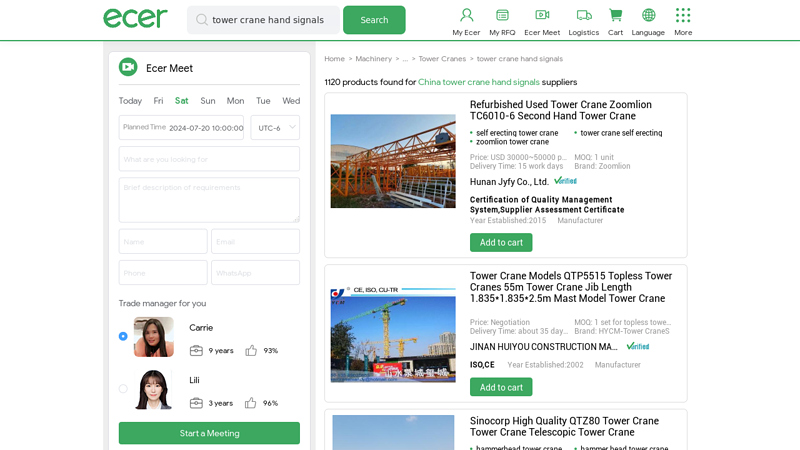
Task: Click Certification of Quality Management System text
Action: pyautogui.click(x=547, y=205)
